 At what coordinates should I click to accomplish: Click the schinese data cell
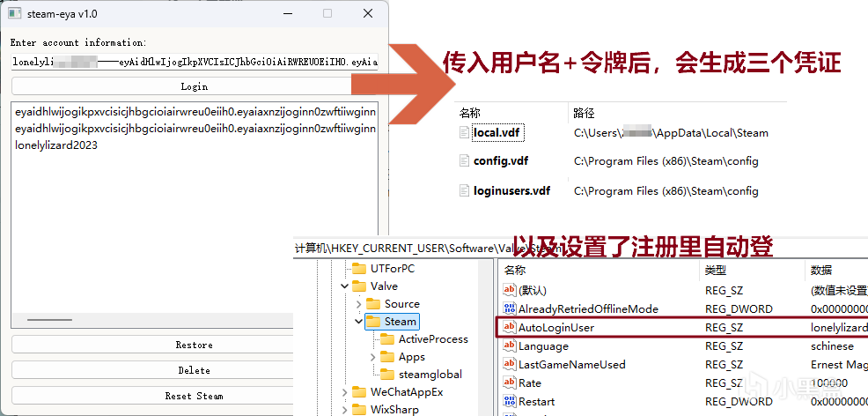point(832,346)
